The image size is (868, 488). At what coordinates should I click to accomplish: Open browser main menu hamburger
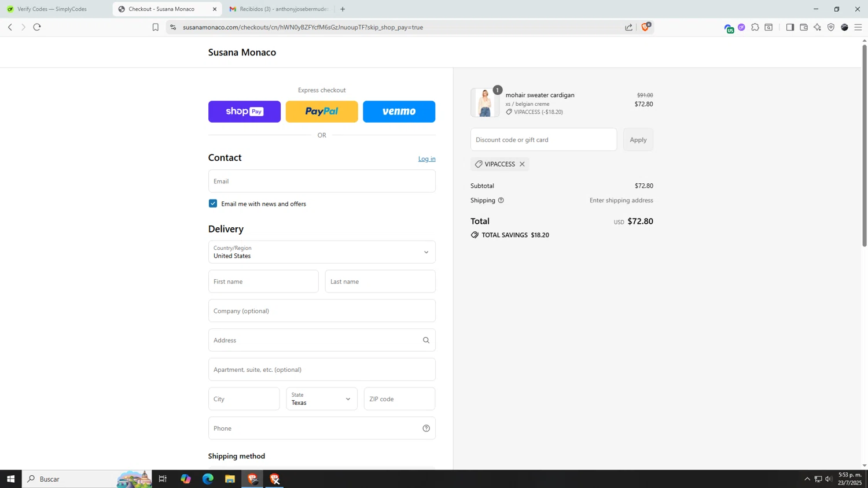[x=858, y=27]
